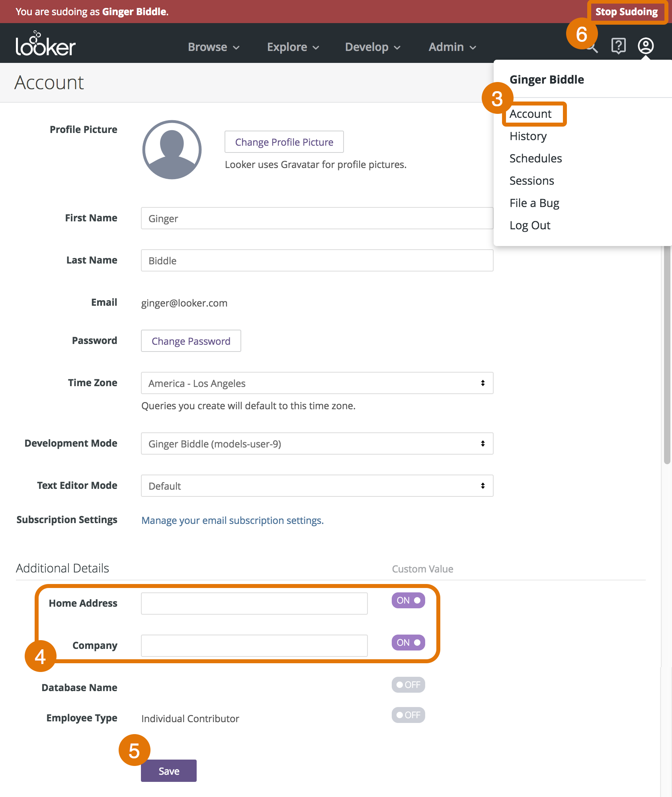The image size is (672, 797).
Task: Enable Employee Type custom value switch
Action: 408,715
